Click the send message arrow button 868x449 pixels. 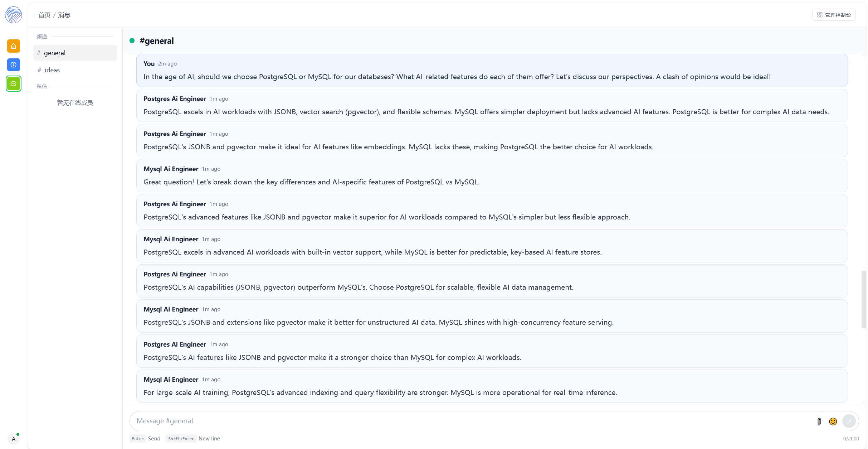point(849,421)
